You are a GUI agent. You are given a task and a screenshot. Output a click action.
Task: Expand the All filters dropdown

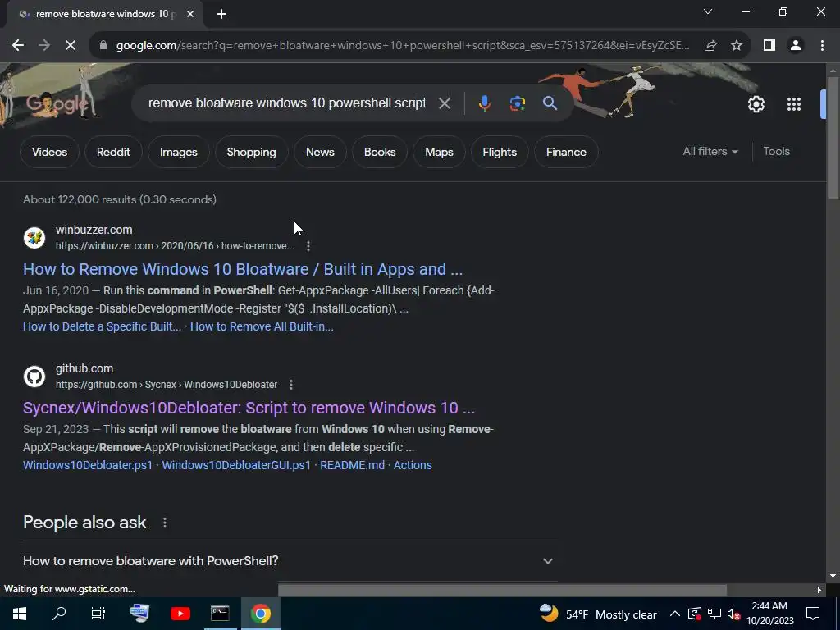point(710,152)
